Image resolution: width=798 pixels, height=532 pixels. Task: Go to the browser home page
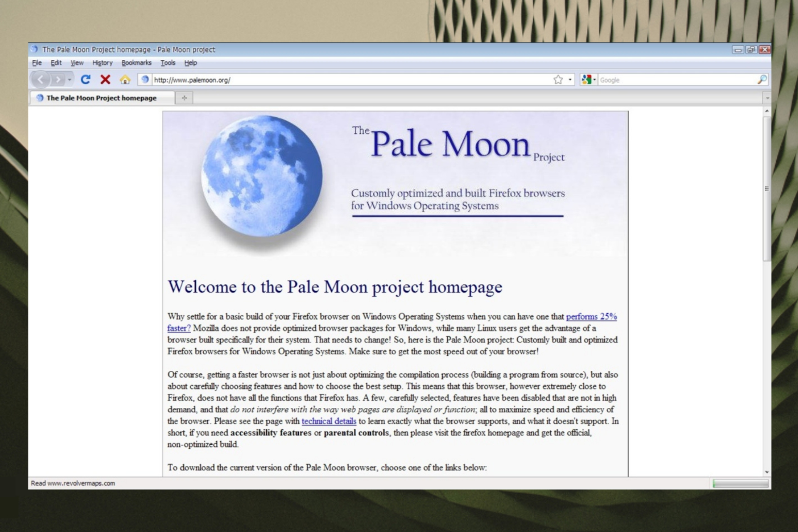[125, 79]
